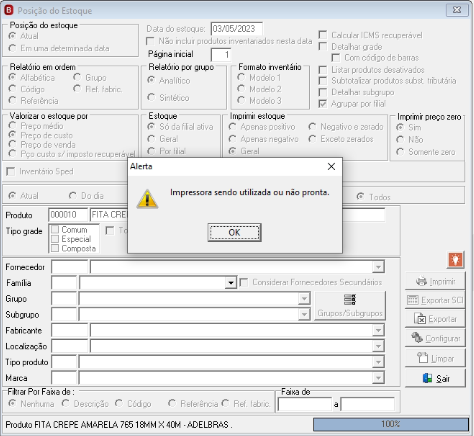Viewport: 474px width, 436px height.
Task: Click the Limpar button
Action: coord(435,358)
